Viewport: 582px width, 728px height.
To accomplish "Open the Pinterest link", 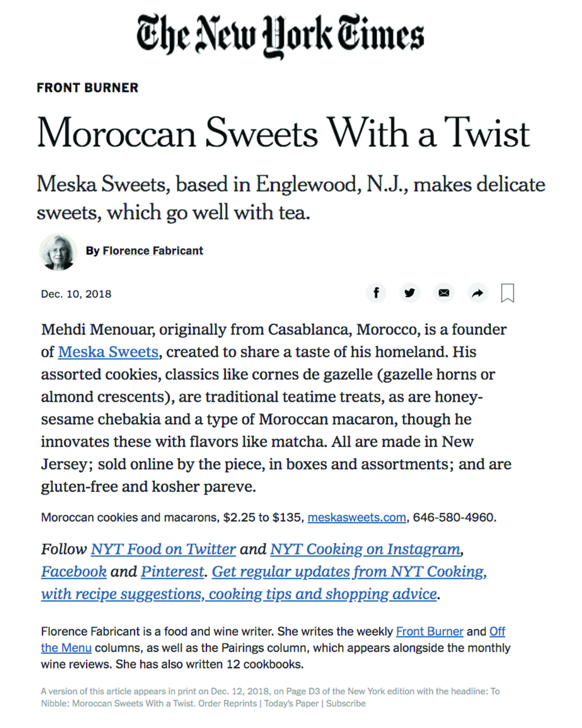I will click(172, 572).
